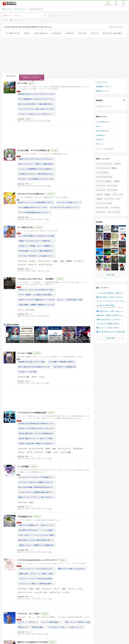Select the ArcheAge (4) category pill
The height and width of the screenshot is (644, 129).
(x=57, y=33)
